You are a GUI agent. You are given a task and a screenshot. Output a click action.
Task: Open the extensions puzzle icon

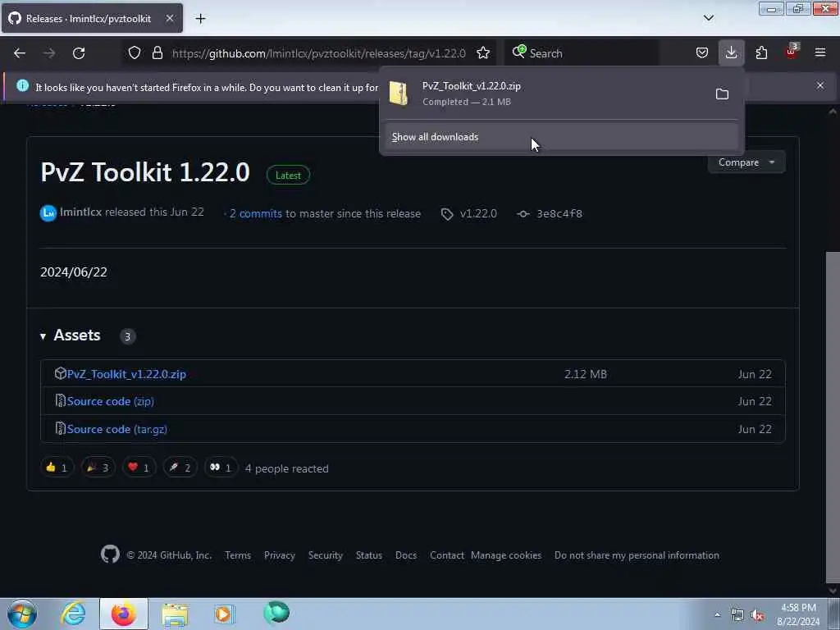tap(761, 53)
